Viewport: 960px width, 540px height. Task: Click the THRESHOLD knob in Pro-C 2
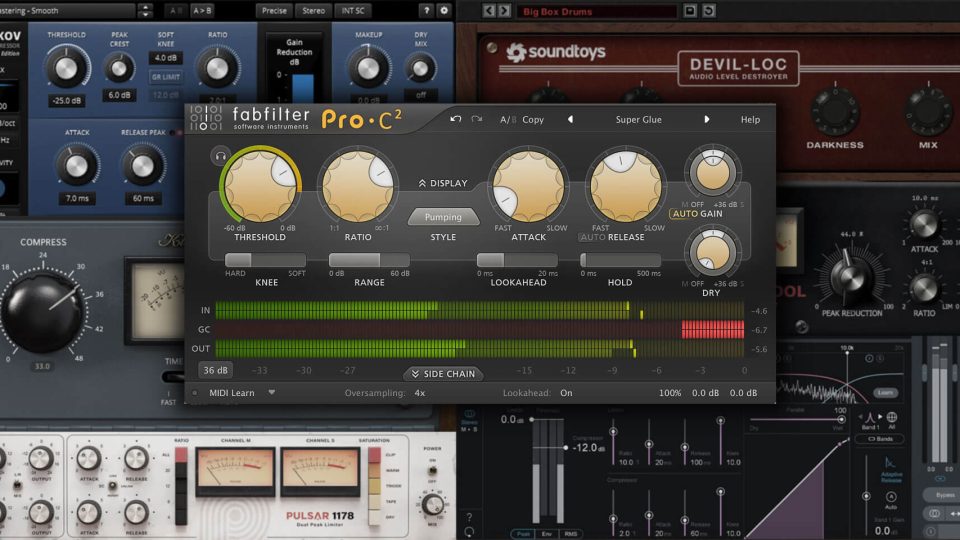(260, 186)
